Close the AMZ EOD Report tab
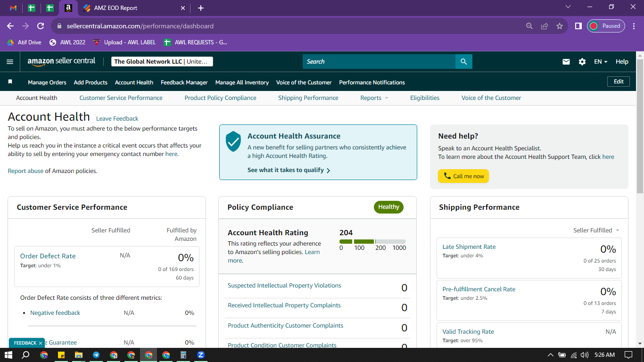 point(183,8)
